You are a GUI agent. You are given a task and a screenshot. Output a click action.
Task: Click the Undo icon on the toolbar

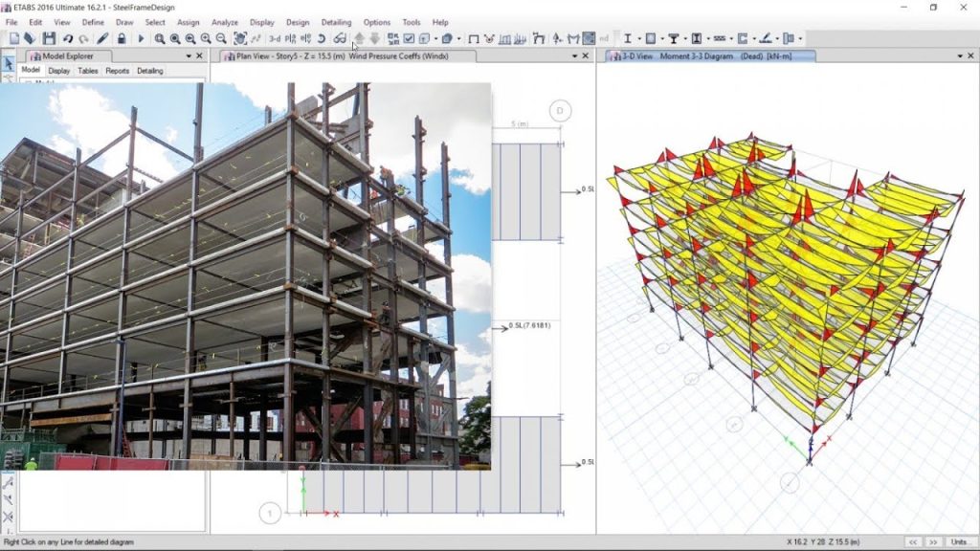point(69,36)
